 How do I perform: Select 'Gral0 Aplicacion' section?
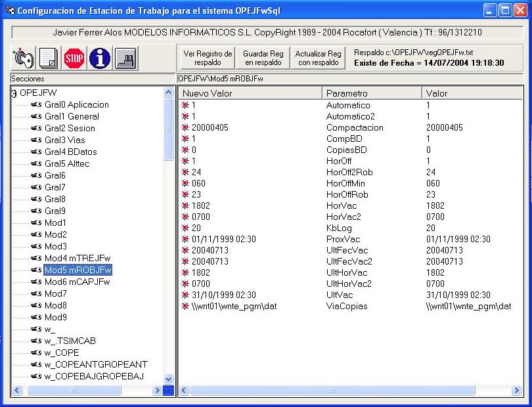click(x=77, y=104)
